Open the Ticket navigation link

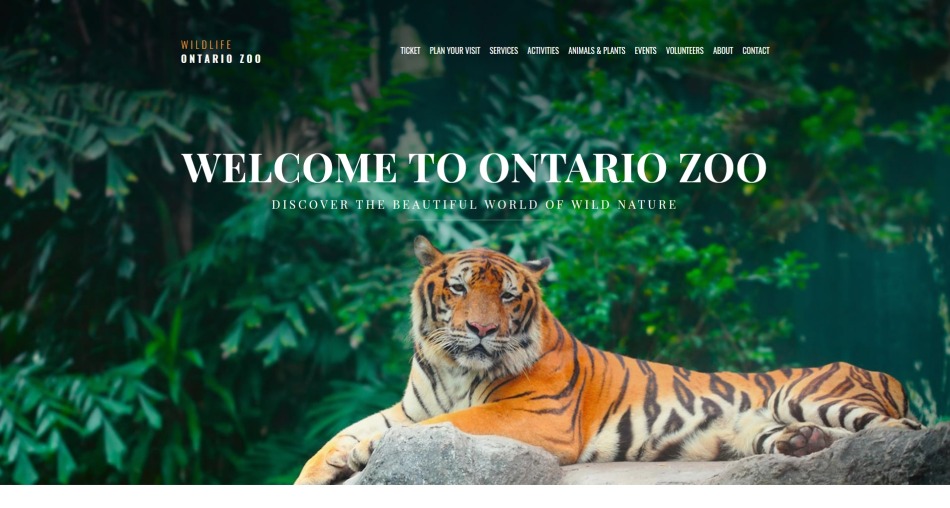click(410, 51)
